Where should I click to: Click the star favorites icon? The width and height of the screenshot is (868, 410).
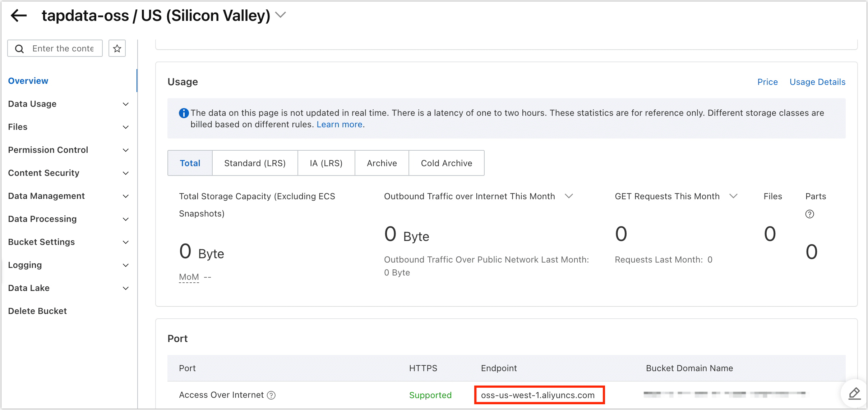pos(117,49)
